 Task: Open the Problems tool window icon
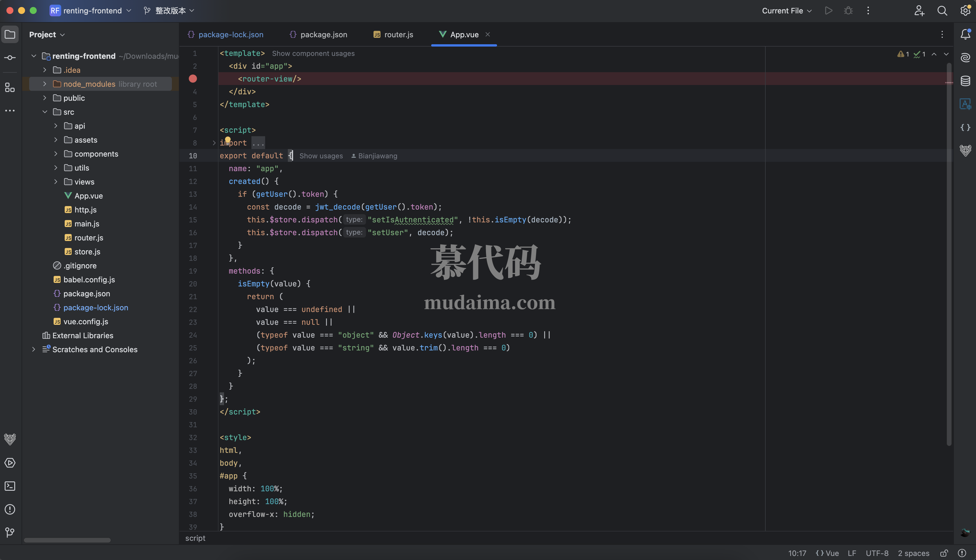[10, 509]
